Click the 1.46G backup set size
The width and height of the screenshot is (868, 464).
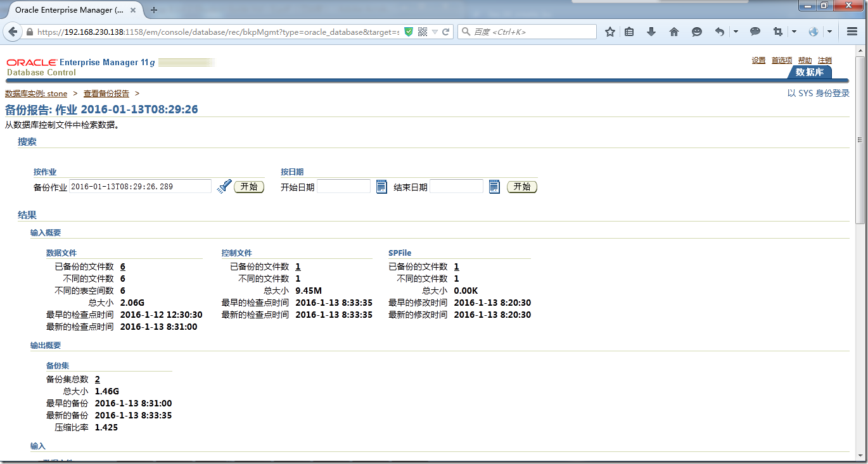pyautogui.click(x=106, y=391)
